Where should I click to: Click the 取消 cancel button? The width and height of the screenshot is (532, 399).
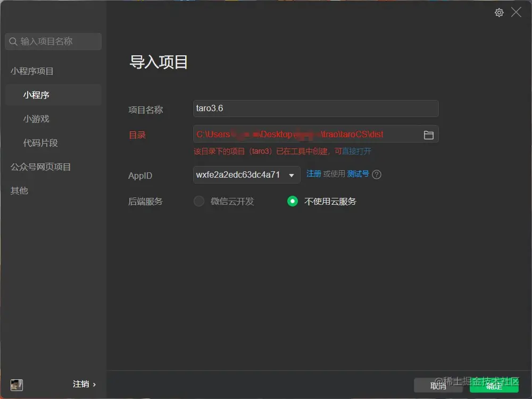(x=438, y=386)
